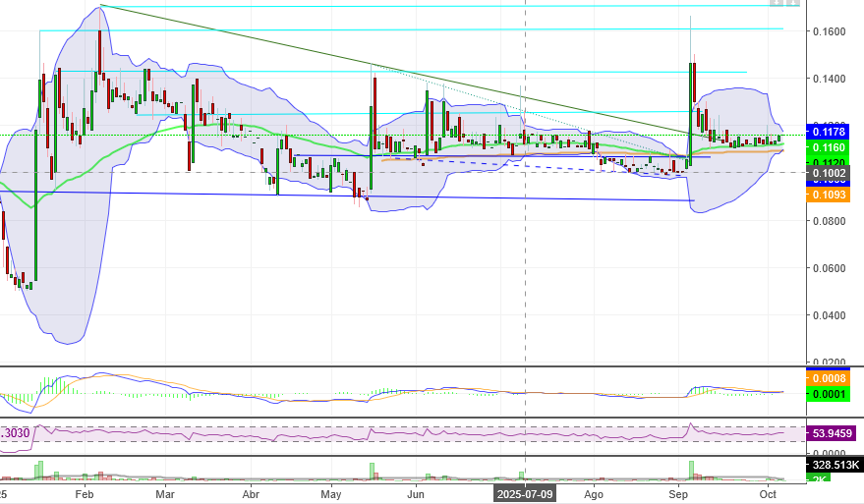
Task: Select the blue 0.1178 price label
Action: pos(829,132)
